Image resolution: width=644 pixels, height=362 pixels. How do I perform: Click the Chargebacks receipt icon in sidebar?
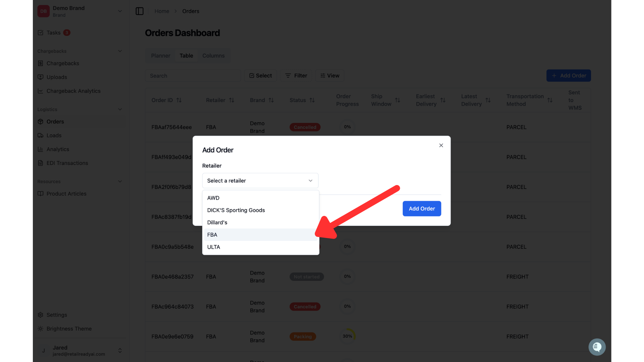[x=41, y=63]
